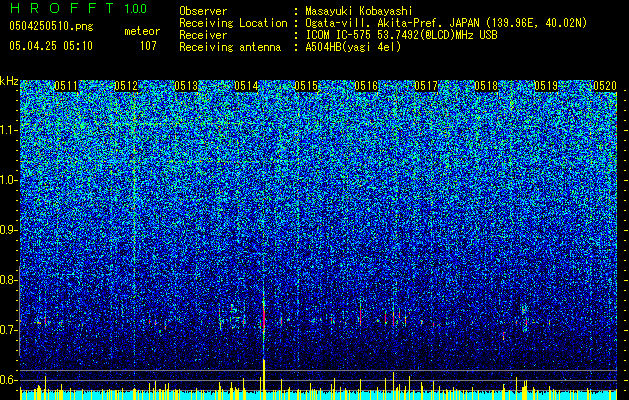This screenshot has height=400, width=629.
Task: Click the file name 0504250510.png
Action: tap(51, 26)
